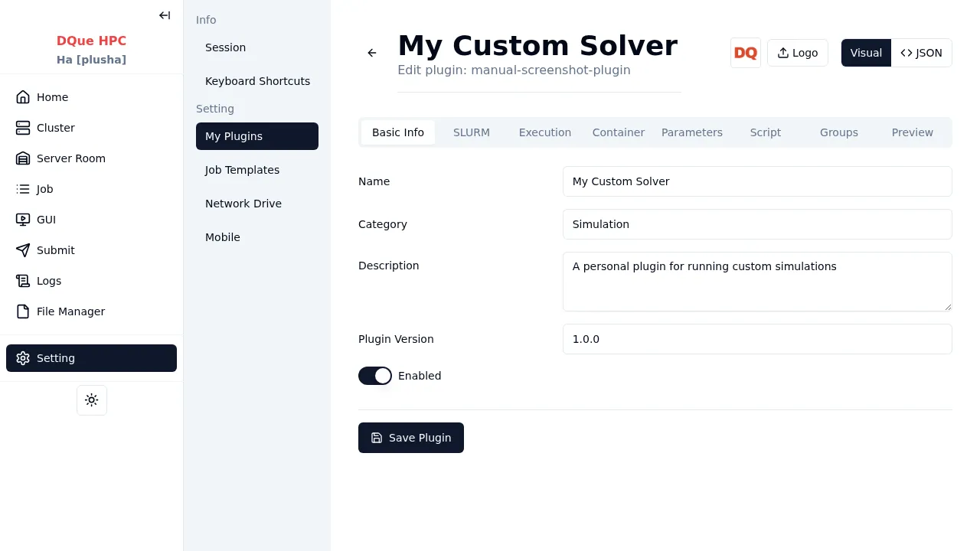980x551 pixels.
Task: Open GUI via monitor icon
Action: [23, 220]
